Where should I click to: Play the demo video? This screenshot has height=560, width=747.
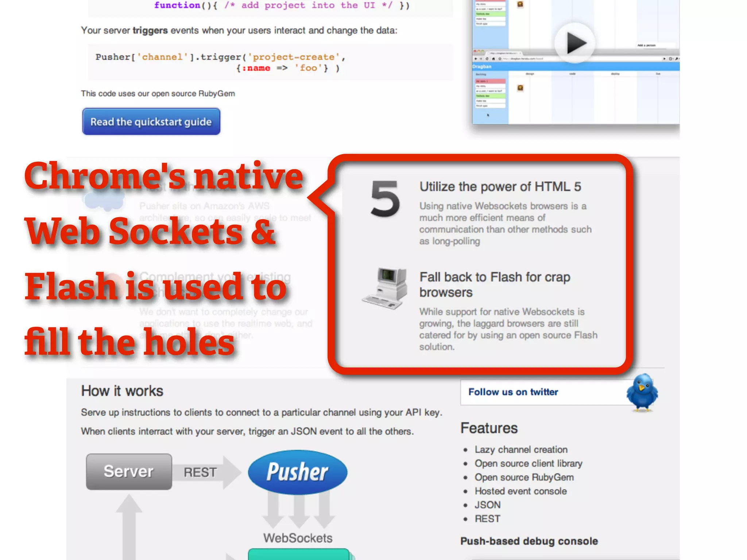[x=575, y=43]
